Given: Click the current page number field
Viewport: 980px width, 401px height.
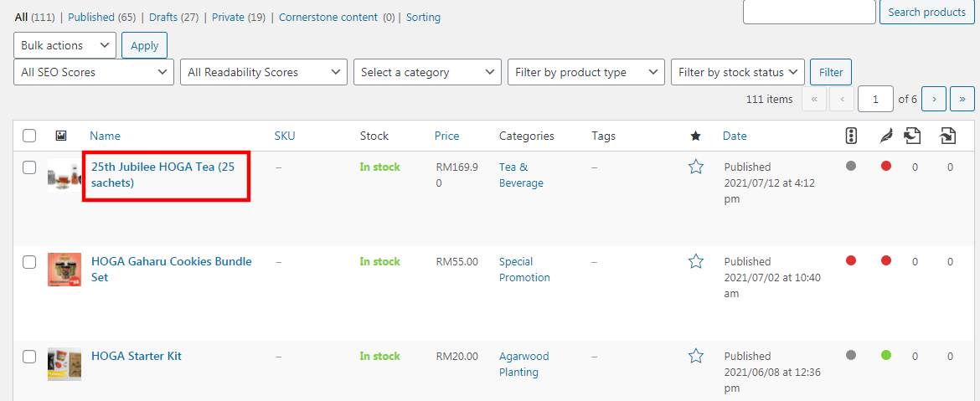Looking at the screenshot, I should pyautogui.click(x=875, y=99).
